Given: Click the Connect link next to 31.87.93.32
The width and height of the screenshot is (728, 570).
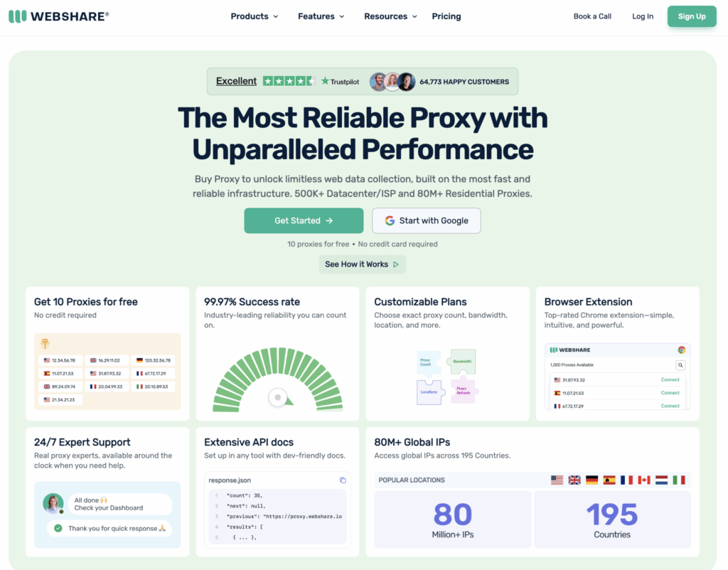Looking at the screenshot, I should tap(670, 380).
